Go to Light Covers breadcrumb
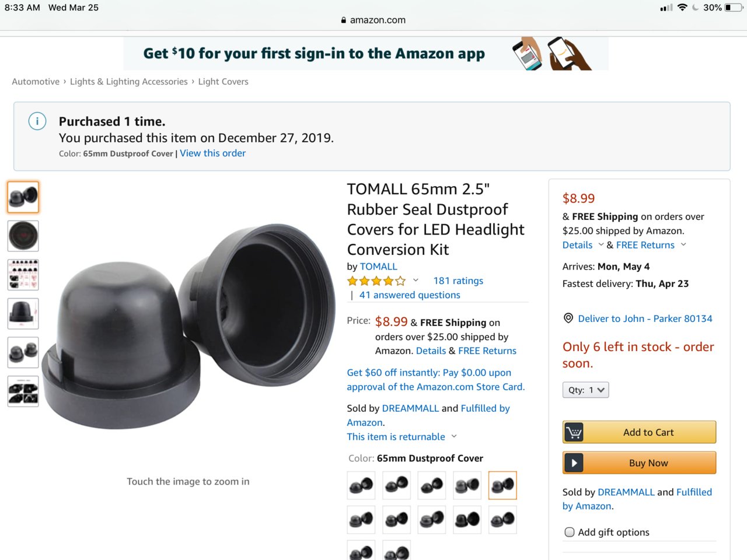This screenshot has height=560, width=747. (223, 82)
